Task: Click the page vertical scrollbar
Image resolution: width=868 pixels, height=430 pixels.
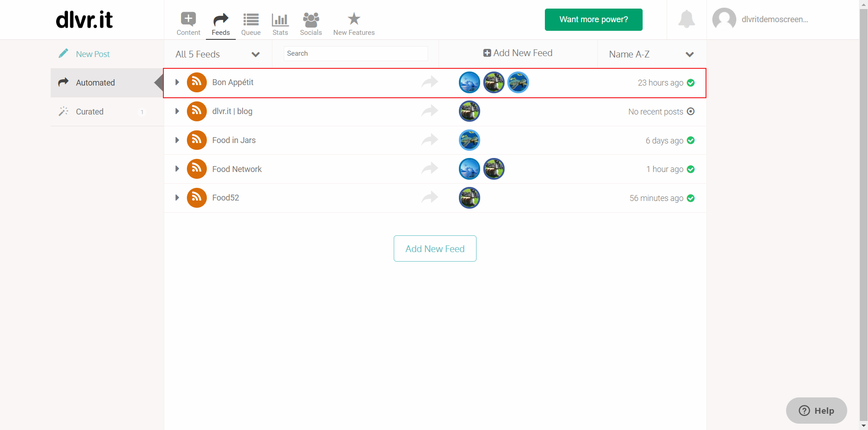Action: [x=863, y=215]
